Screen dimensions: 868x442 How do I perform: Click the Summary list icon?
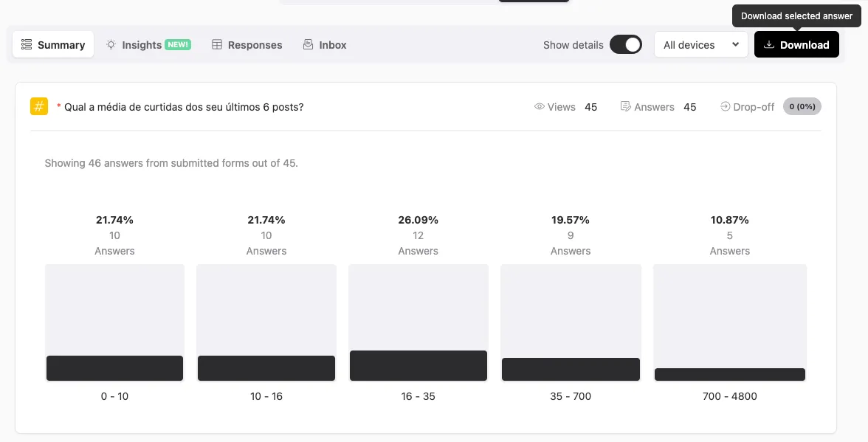tap(27, 45)
